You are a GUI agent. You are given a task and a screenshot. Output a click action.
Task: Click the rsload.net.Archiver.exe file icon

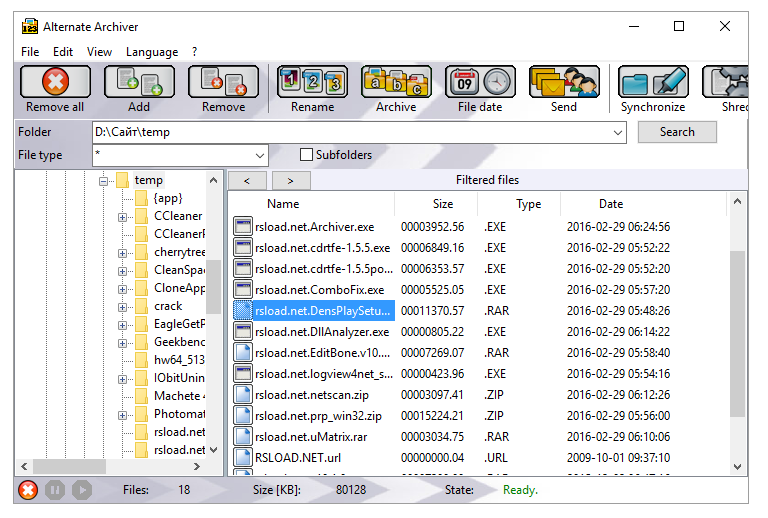pyautogui.click(x=242, y=227)
